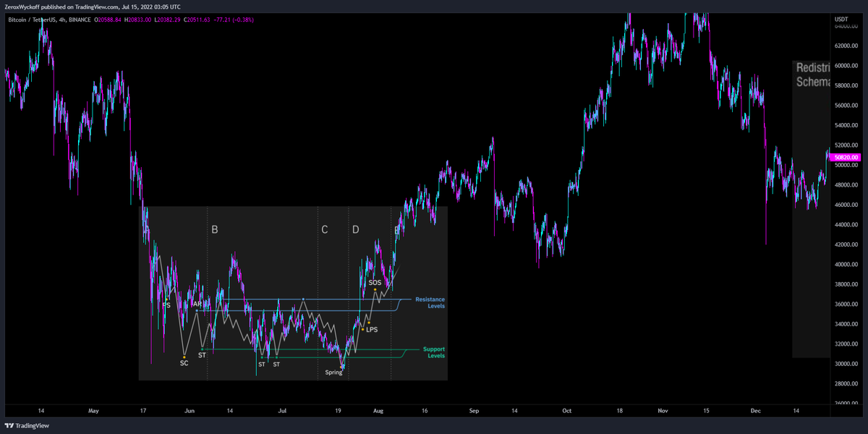Click the May label on time axis
This screenshot has width=868, height=434.
93,411
